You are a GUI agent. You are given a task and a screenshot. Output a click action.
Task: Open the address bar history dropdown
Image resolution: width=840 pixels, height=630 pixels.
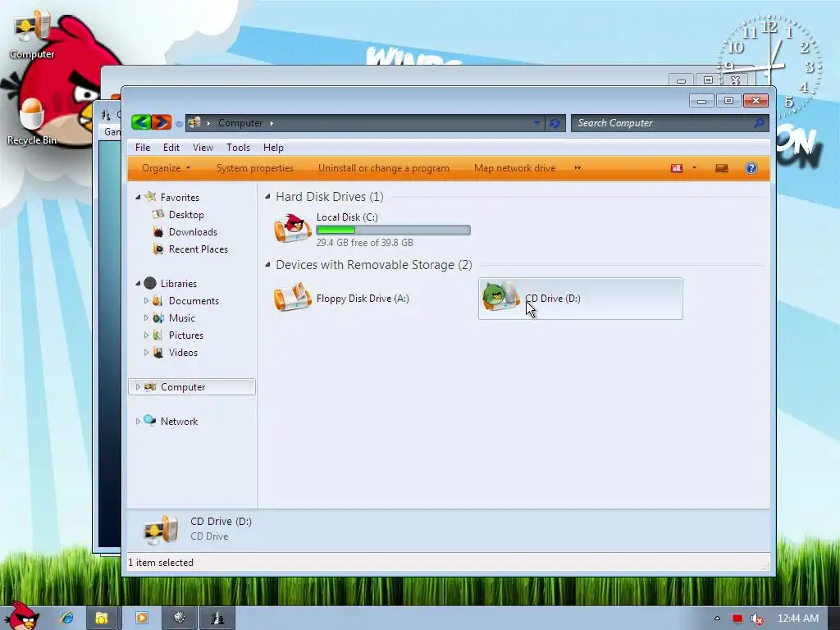(x=536, y=123)
